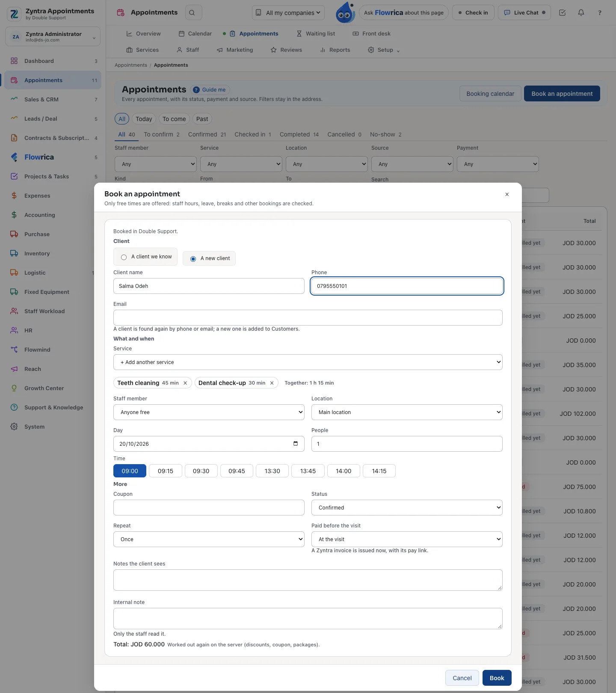Image resolution: width=616 pixels, height=693 pixels.
Task: Remove the Teeth cleaning service chip
Action: click(185, 383)
